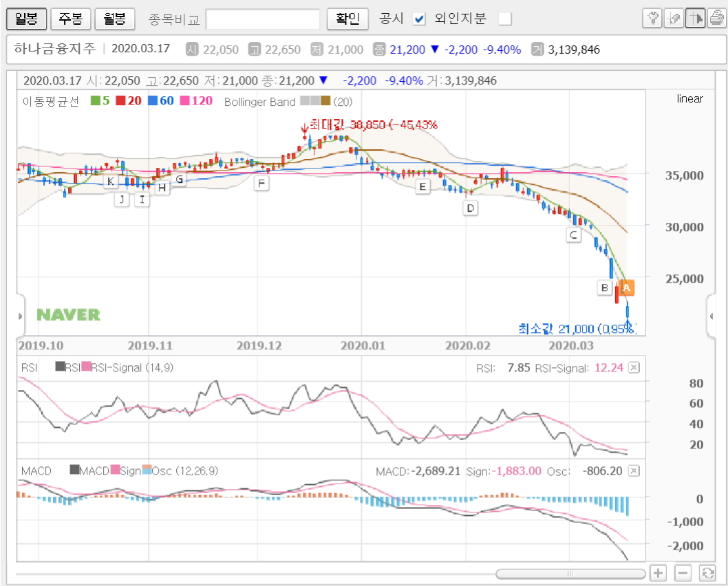The width and height of the screenshot is (728, 586).
Task: Click the MACD value -2,689.21
Action: [x=435, y=471]
